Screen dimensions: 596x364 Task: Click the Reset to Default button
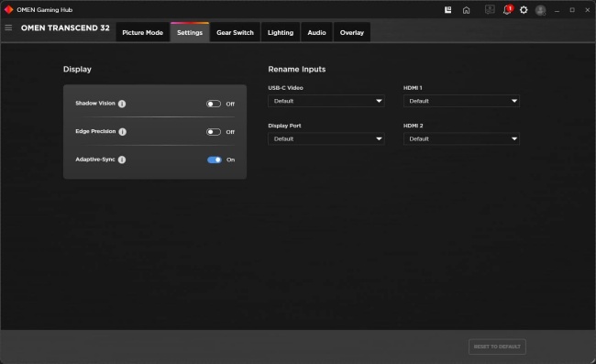point(497,347)
